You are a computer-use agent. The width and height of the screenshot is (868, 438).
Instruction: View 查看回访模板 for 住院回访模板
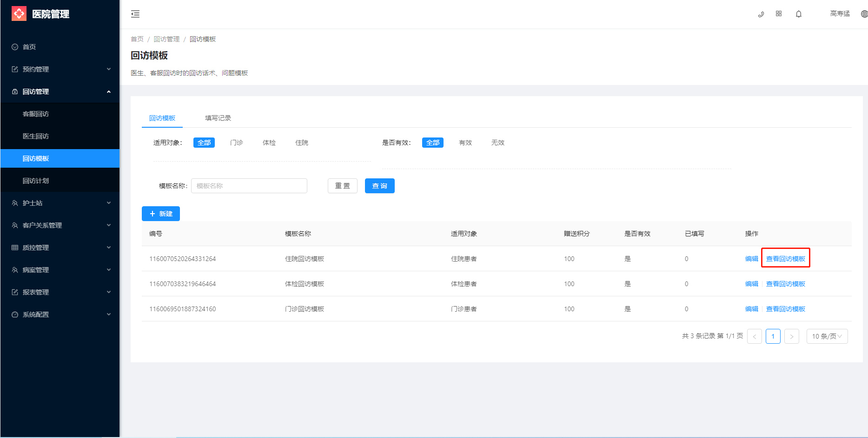pos(786,259)
